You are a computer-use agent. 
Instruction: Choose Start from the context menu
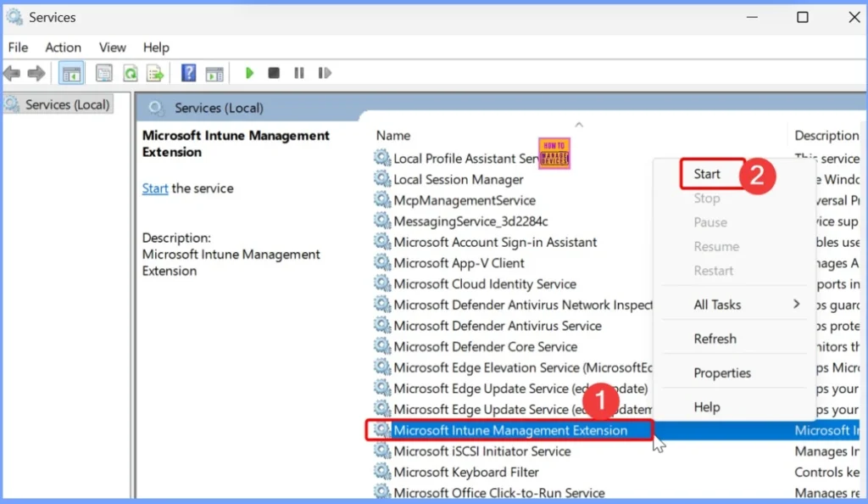707,174
